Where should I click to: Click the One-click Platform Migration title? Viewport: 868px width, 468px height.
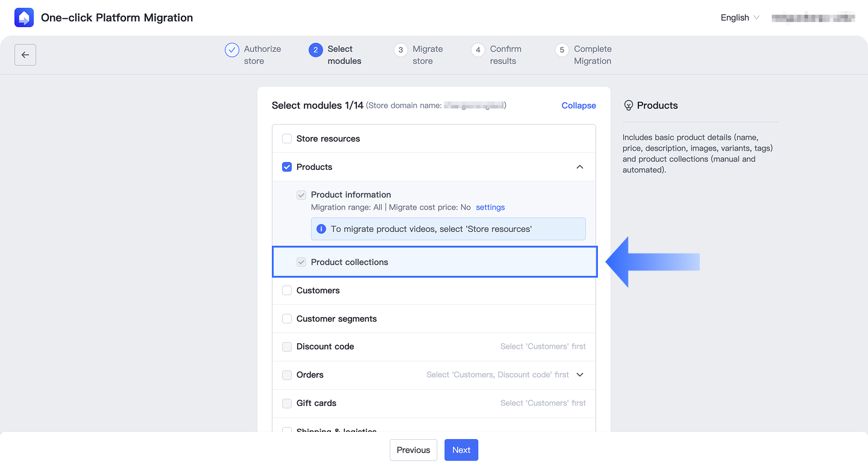click(x=117, y=17)
